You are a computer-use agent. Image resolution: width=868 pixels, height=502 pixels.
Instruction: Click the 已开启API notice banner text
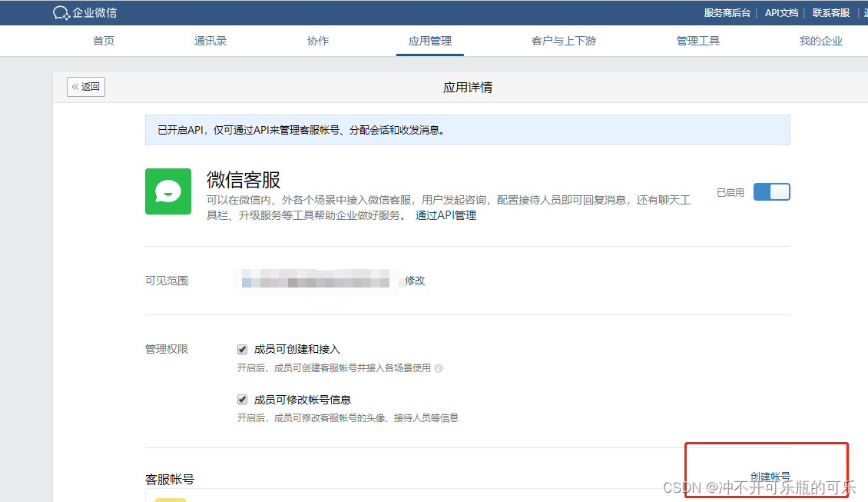point(301,130)
